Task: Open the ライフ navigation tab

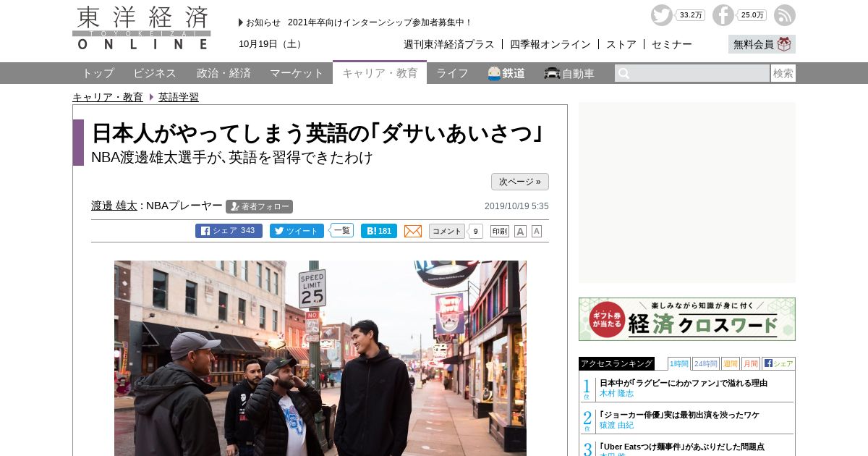Action: tap(452, 73)
